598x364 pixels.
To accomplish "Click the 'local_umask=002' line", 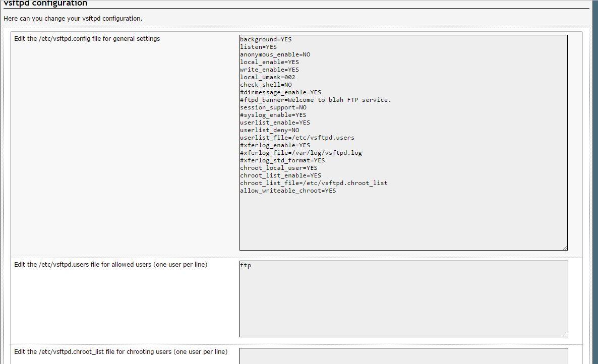I will click(x=268, y=77).
